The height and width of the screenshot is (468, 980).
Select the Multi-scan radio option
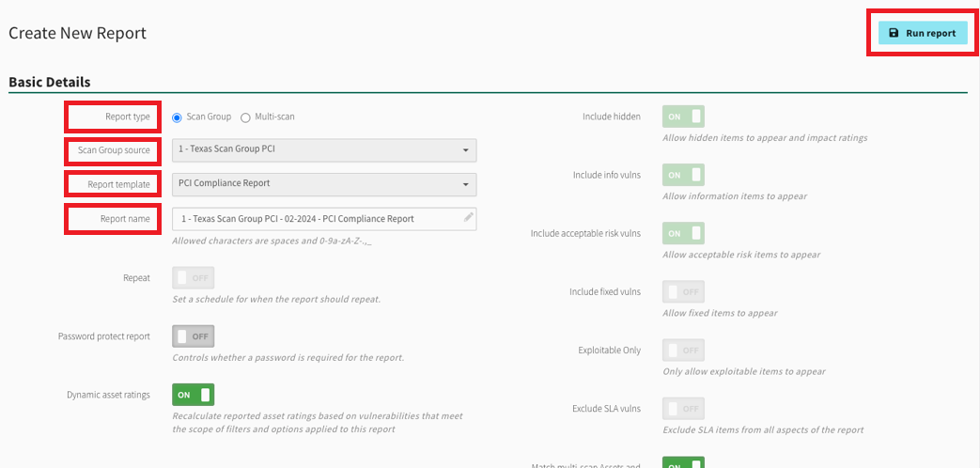246,117
